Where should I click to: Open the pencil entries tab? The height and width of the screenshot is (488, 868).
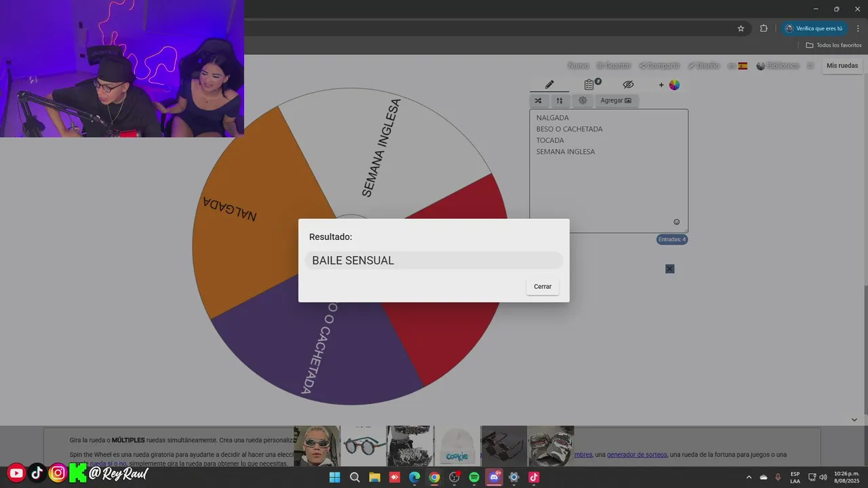[x=549, y=85]
